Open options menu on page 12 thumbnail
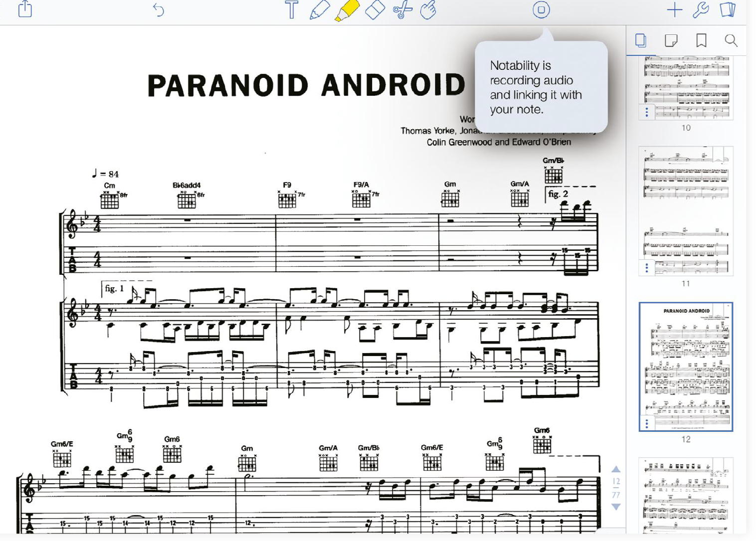 click(647, 423)
